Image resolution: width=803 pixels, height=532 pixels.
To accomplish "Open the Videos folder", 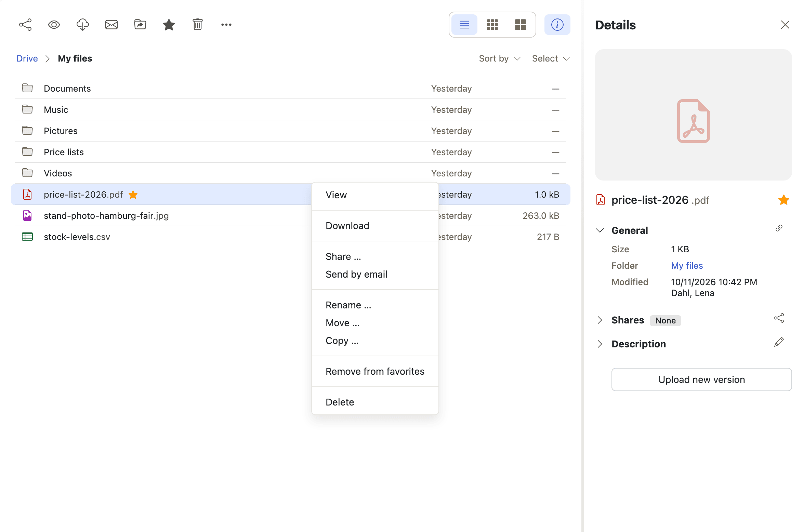I will [291, 173].
